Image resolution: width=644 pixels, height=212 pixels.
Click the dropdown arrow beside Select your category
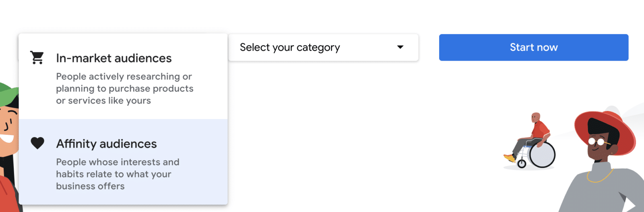pyautogui.click(x=400, y=47)
